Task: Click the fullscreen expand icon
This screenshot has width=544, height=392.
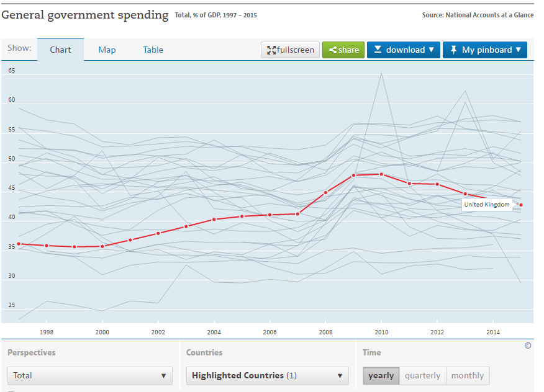Action: [x=271, y=50]
